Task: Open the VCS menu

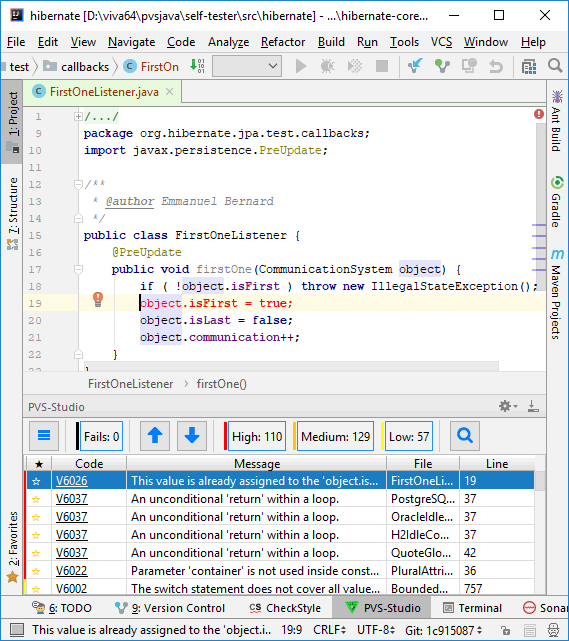Action: click(441, 42)
